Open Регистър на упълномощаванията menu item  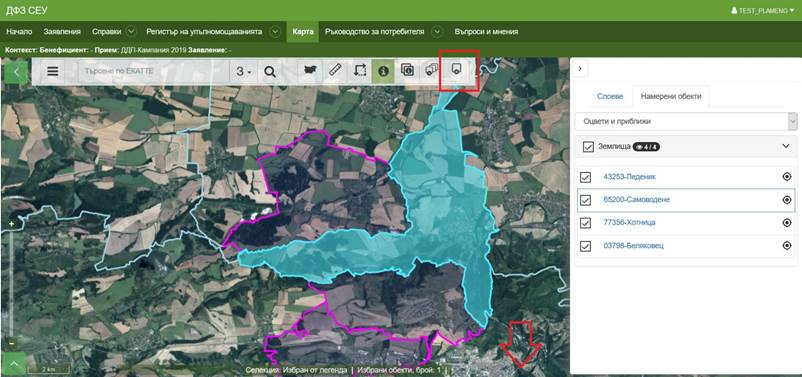pyautogui.click(x=204, y=31)
